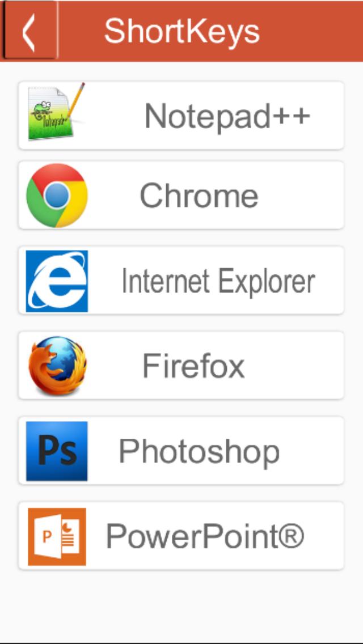The width and height of the screenshot is (363, 644).
Task: Click the Notepad++ frog and pencil icon
Action: [56, 112]
